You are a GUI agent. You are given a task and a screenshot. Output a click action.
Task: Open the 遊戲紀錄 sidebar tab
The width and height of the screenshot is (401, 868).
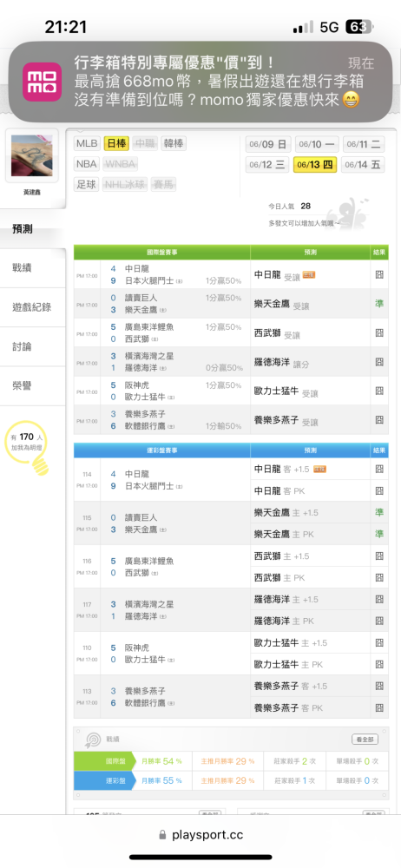(x=33, y=307)
